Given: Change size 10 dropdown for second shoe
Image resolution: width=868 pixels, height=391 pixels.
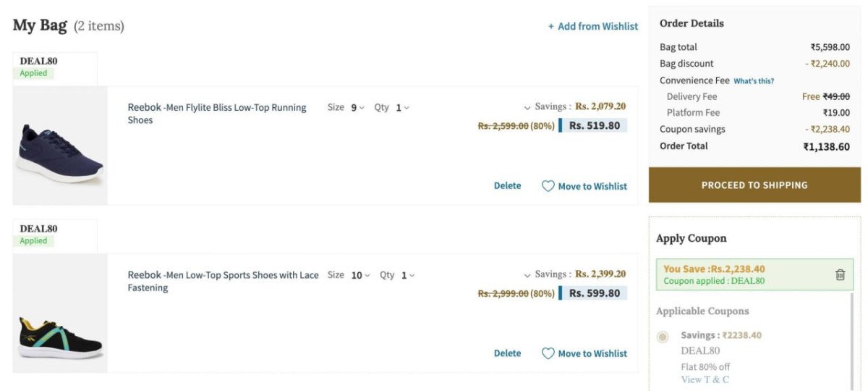Looking at the screenshot, I should (360, 275).
